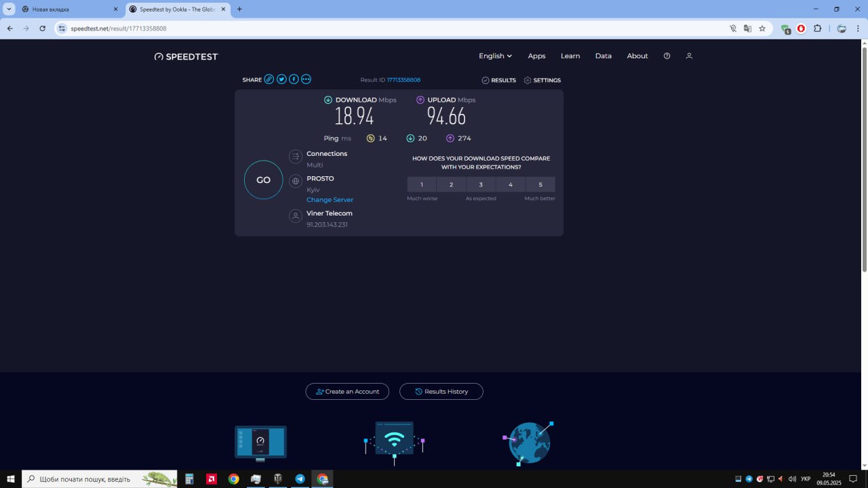Click the Windows taskbar search box
This screenshot has height=488, width=868.
click(100, 479)
